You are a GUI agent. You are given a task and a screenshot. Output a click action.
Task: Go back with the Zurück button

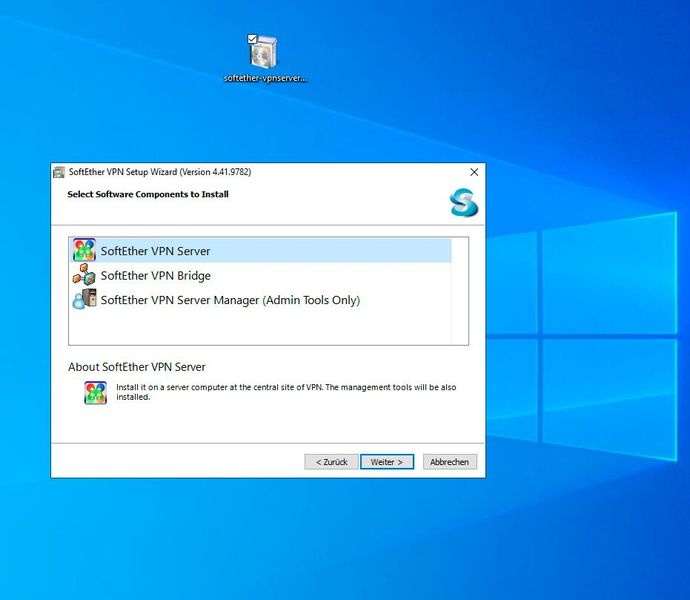331,462
